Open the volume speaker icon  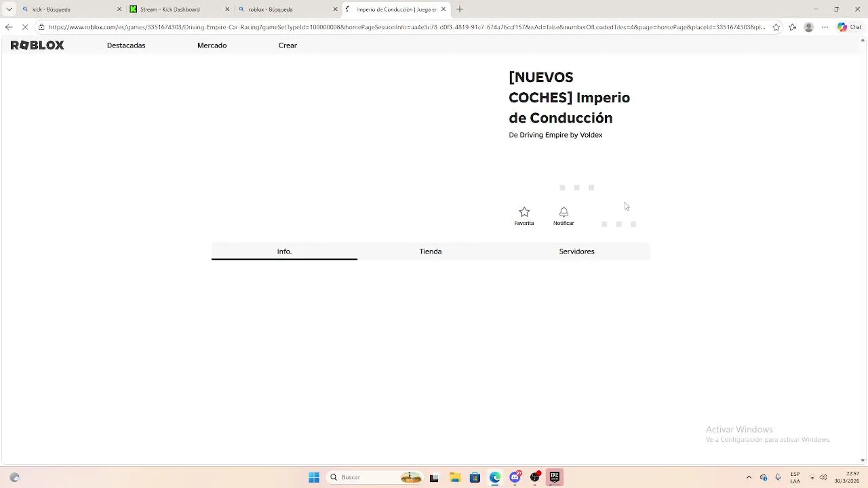tap(823, 477)
